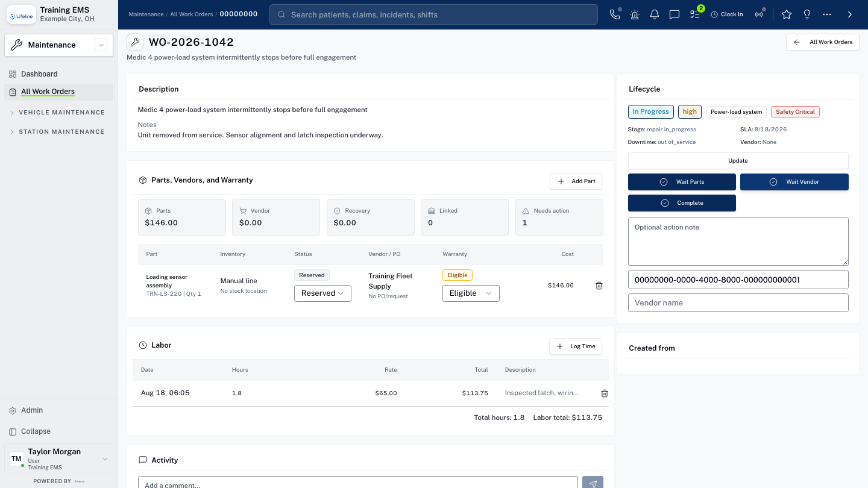Viewport: 868px width, 488px height.
Task: Click the Wait Vendor button
Action: [x=794, y=182]
